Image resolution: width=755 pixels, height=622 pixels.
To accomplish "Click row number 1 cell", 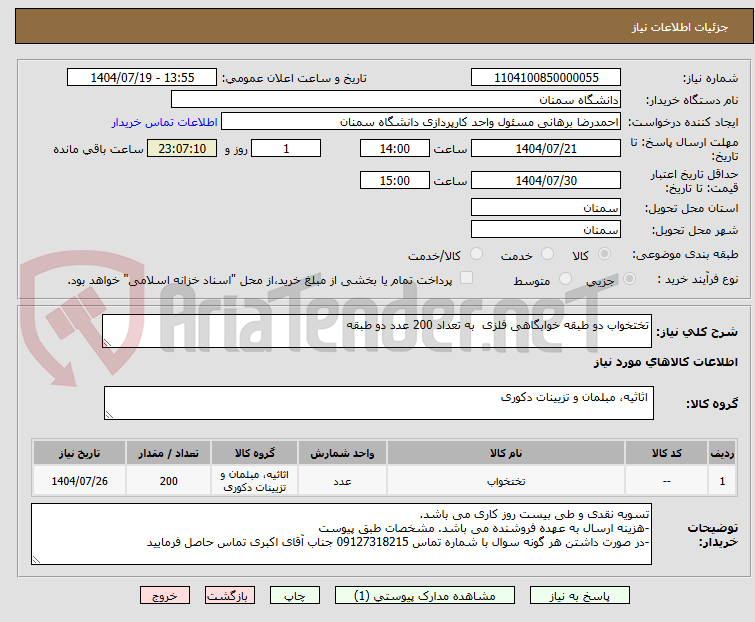I will pos(722,481).
